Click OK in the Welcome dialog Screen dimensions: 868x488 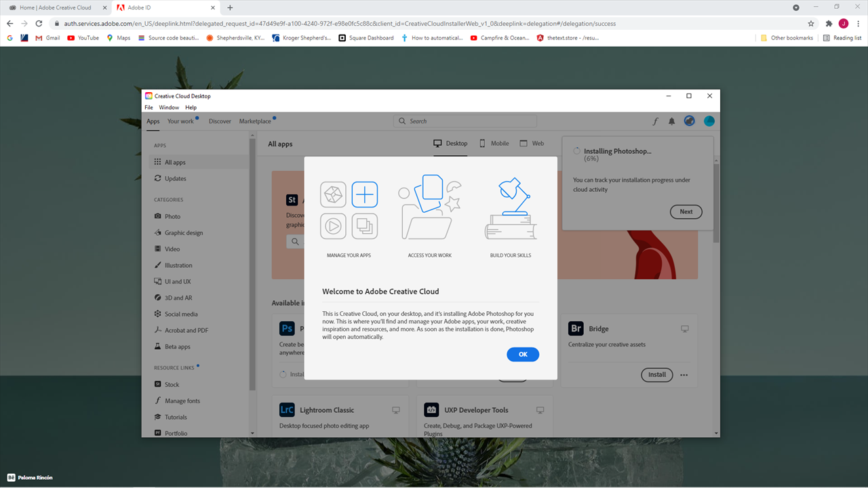click(523, 354)
